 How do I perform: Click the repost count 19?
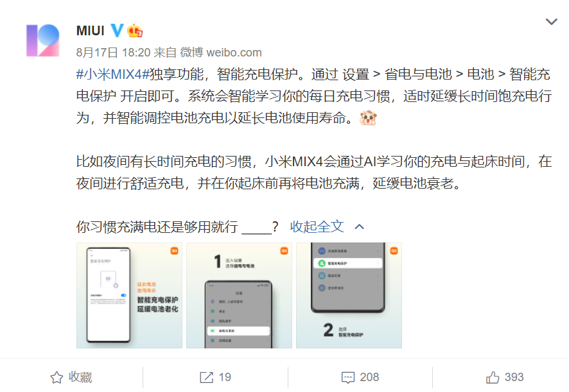(x=225, y=377)
